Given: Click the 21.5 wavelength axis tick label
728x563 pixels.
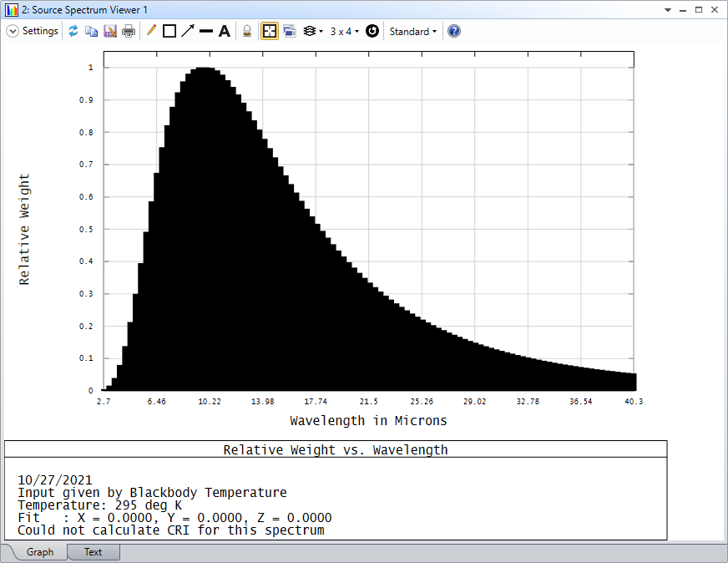Looking at the screenshot, I should 369,401.
